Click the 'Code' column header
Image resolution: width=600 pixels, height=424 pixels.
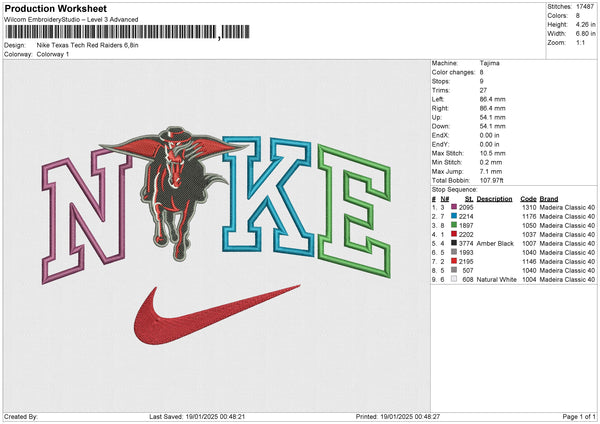pos(528,199)
